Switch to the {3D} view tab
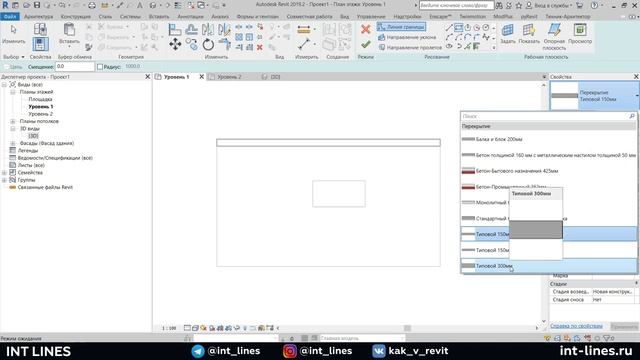Screen dimensions: 640x360 276,77
